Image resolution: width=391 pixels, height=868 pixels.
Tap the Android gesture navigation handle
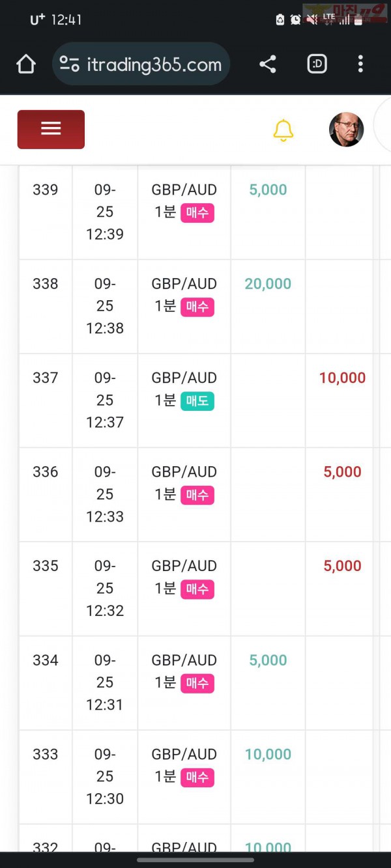(x=195, y=860)
